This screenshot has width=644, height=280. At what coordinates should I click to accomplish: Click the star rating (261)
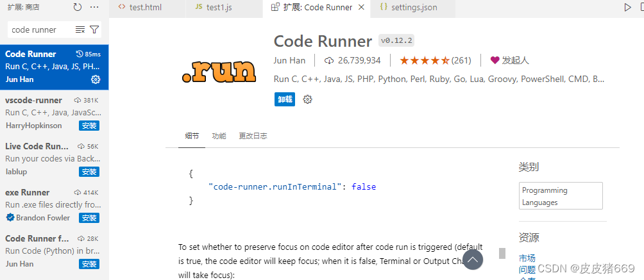point(436,60)
